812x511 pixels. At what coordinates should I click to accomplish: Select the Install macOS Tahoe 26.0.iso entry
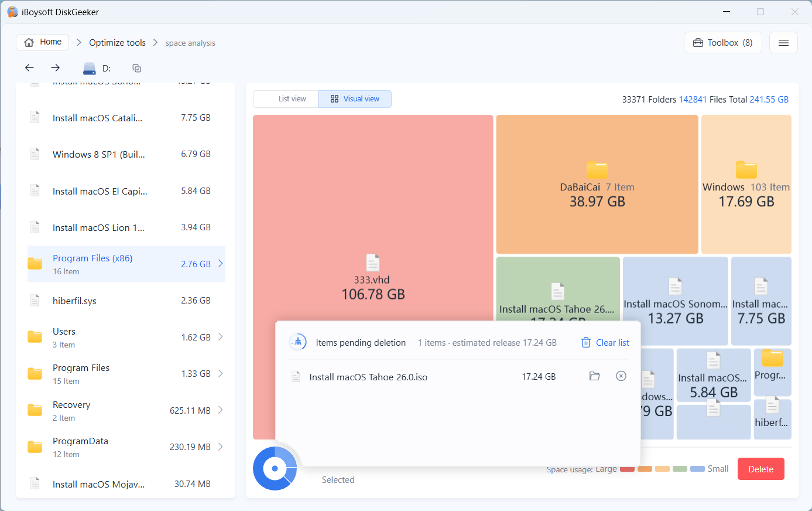[x=368, y=377]
